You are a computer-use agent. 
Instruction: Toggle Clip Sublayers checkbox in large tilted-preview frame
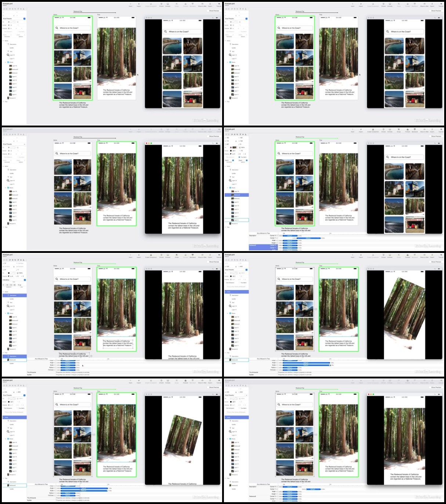pos(225,283)
